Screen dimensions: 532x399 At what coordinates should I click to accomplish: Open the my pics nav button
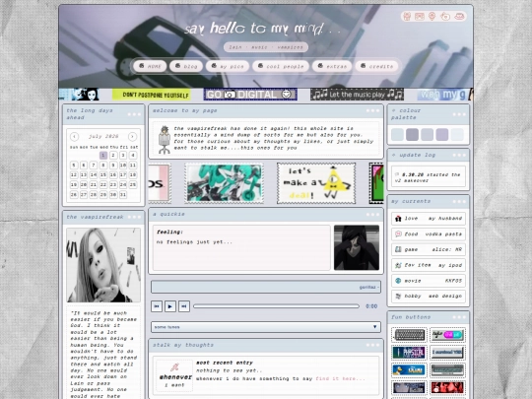[228, 66]
